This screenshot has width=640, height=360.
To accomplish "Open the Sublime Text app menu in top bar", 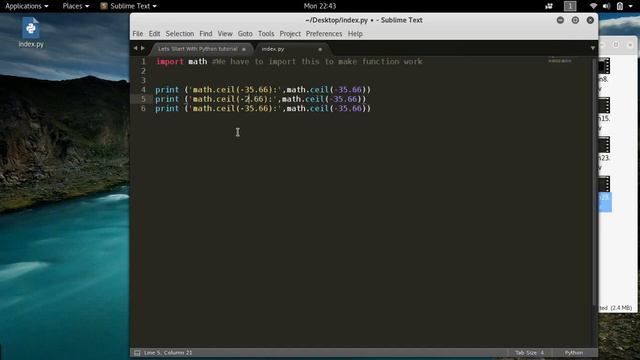I will 129,6.
